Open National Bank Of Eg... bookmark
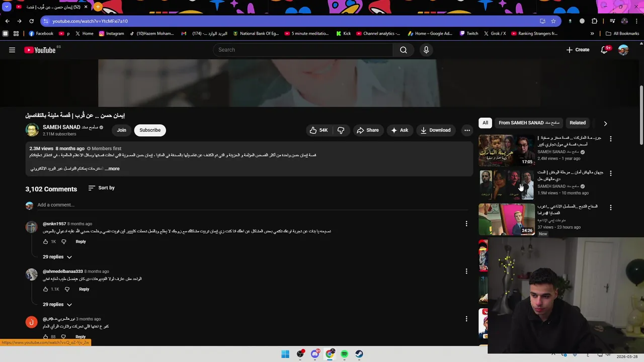The image size is (644, 362). point(256,34)
